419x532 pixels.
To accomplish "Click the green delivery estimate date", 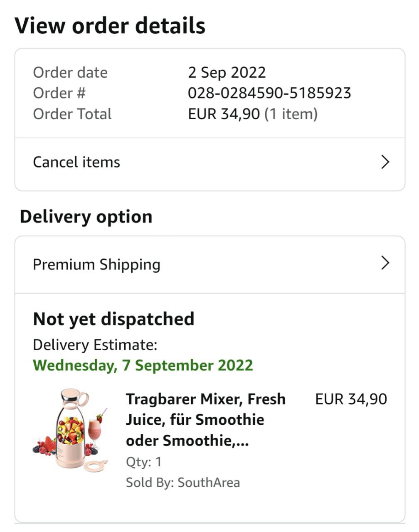I will (x=143, y=365).
